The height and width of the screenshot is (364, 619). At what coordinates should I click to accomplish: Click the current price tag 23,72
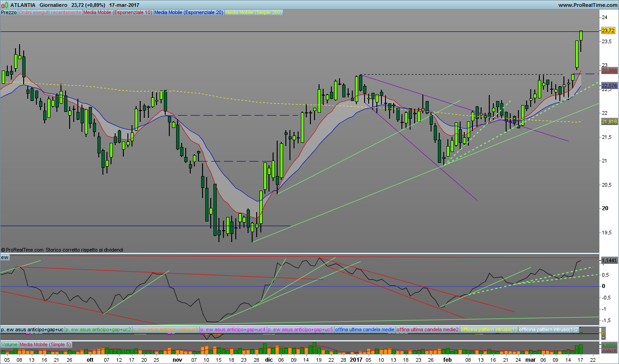608,31
